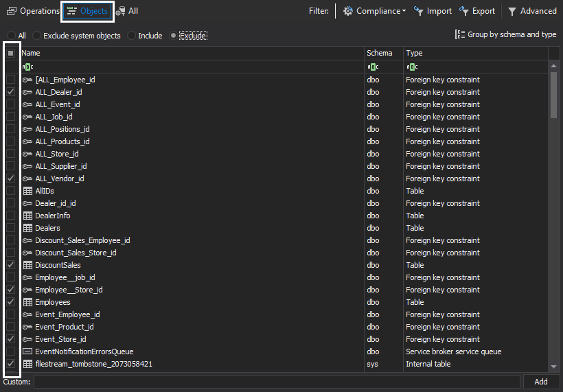Viewport: 563px width, 392px height.
Task: Click the Name column filter ABC icon
Action: click(27, 67)
